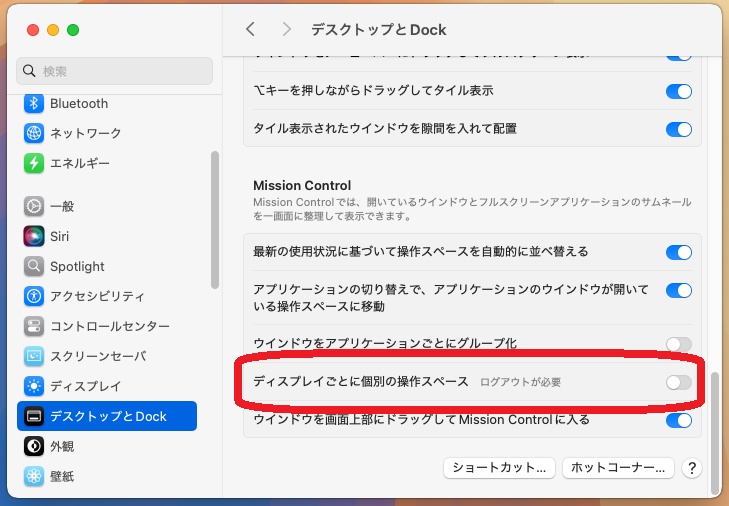Screen dimensions: 729x506
Task: Select 壁紙 label in sidebar
Action: point(62,476)
